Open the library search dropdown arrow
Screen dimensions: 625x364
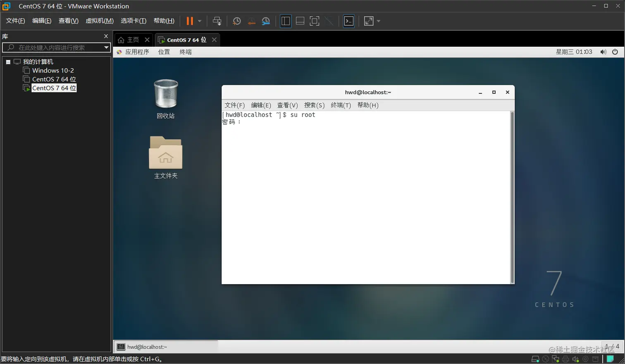(x=106, y=48)
